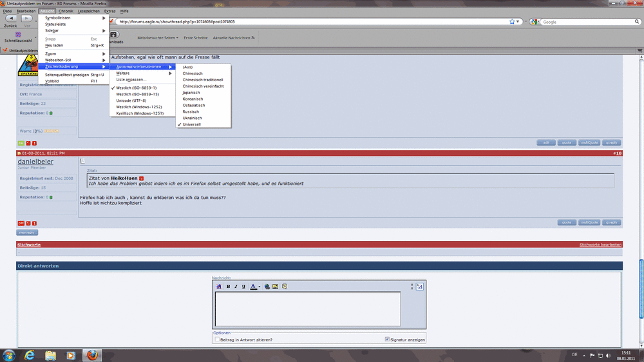Toggle bold in the reply editor
This screenshot has height=362, width=644.
point(228,287)
